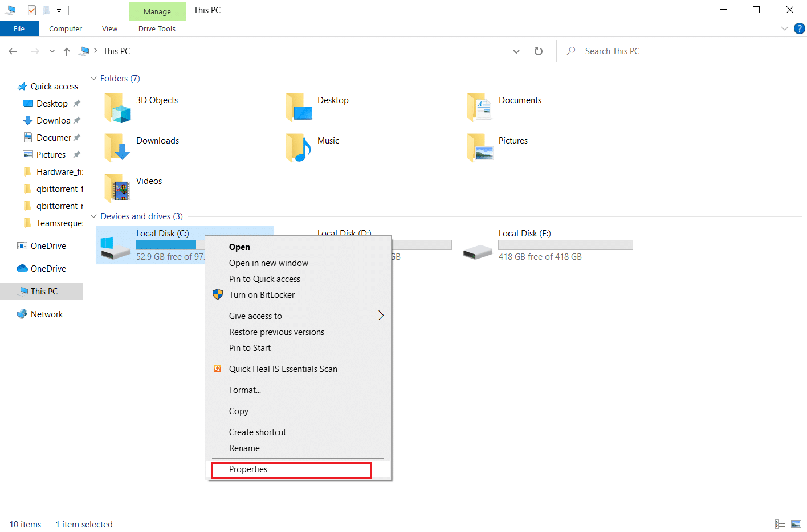Viewport: 807px width, 532px height.
Task: Click the Music folder icon
Action: pos(299,148)
